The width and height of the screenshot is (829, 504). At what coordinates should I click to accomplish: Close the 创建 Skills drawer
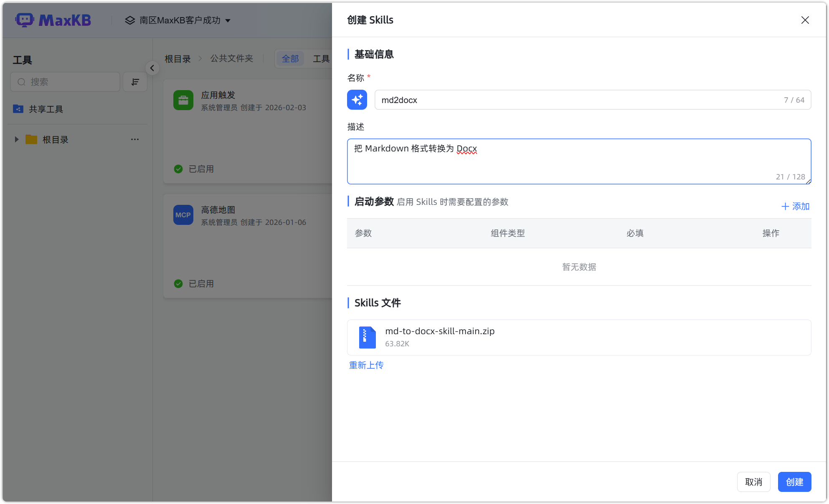[805, 20]
